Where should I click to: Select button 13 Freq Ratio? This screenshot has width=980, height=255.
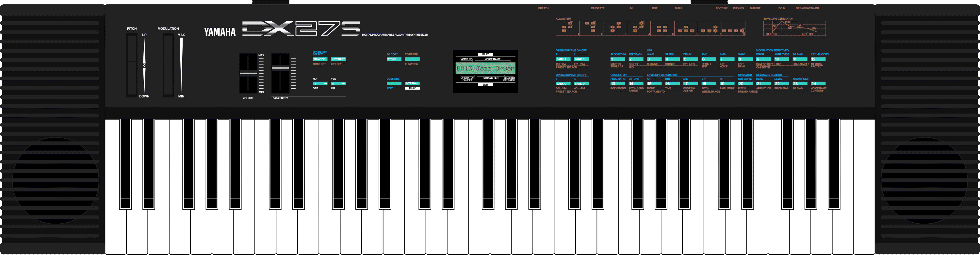pos(618,84)
